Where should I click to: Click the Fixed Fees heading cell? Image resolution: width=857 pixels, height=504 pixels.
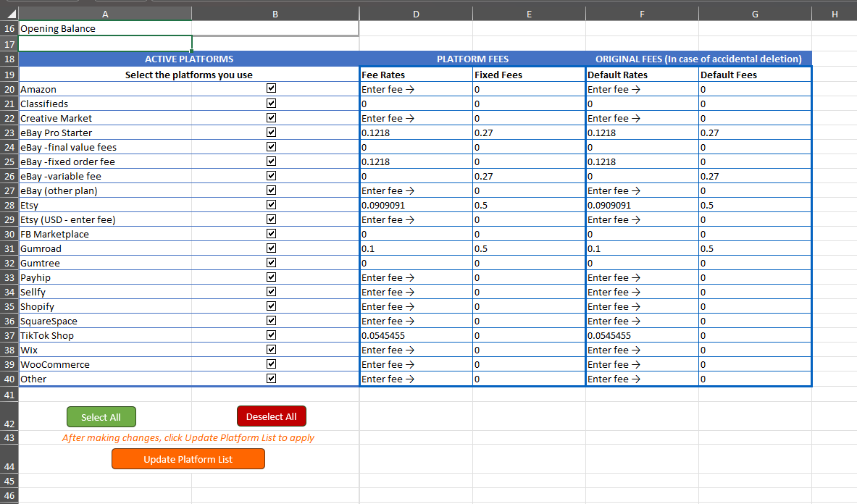529,75
